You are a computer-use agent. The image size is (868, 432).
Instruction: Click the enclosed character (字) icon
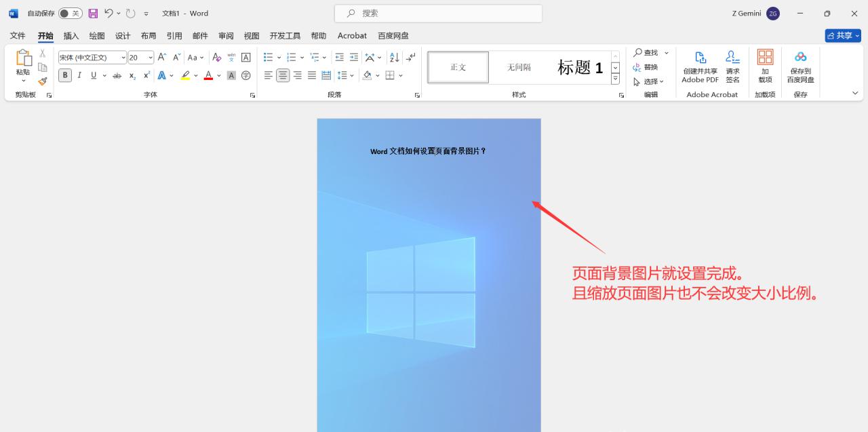click(245, 75)
